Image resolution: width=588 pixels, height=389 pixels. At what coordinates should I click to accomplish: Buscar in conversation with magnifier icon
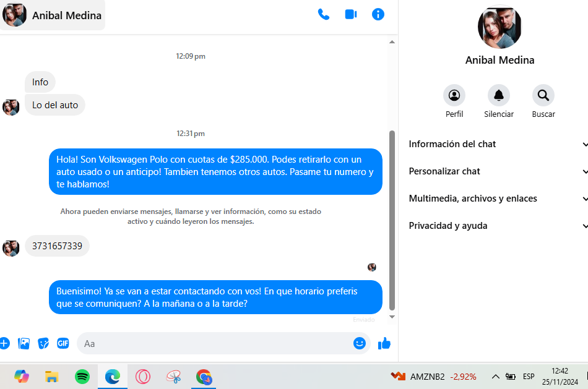543,96
